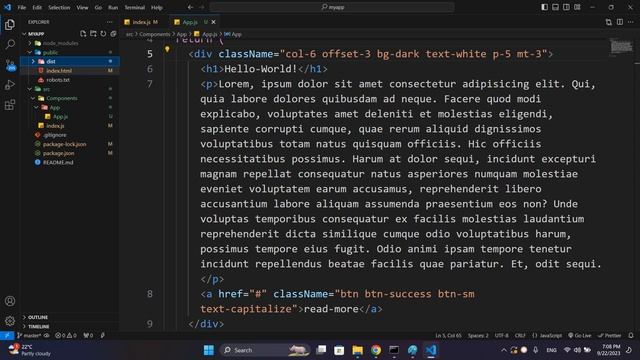
Task: Open the File menu
Action: (22, 7)
